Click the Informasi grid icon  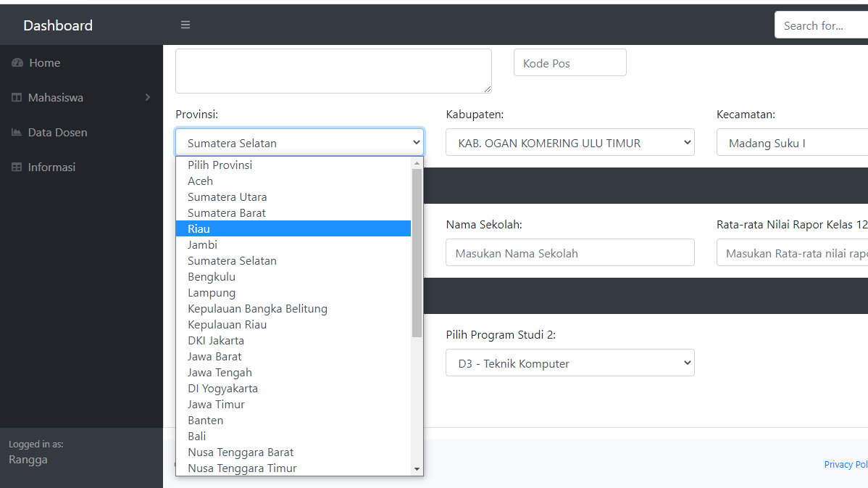coord(16,167)
